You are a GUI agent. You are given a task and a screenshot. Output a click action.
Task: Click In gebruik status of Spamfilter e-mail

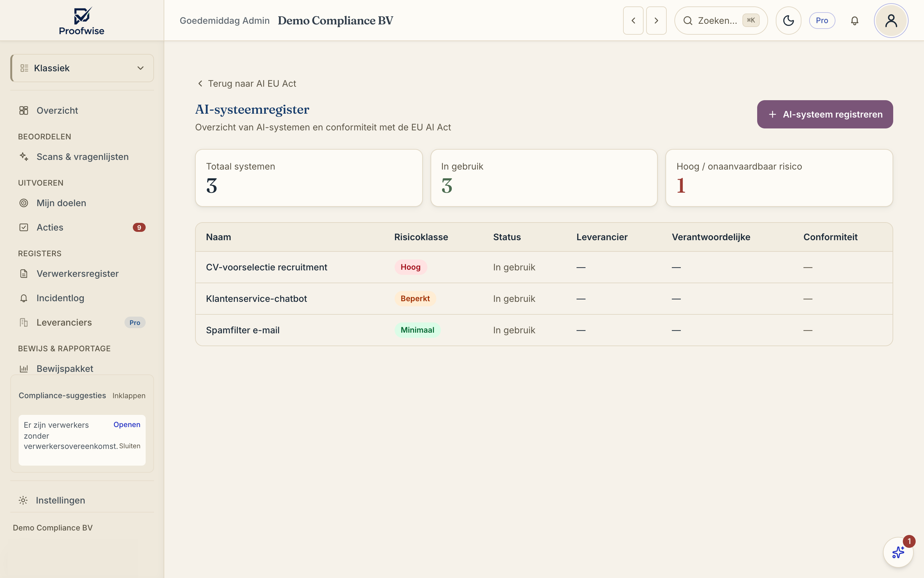click(514, 330)
